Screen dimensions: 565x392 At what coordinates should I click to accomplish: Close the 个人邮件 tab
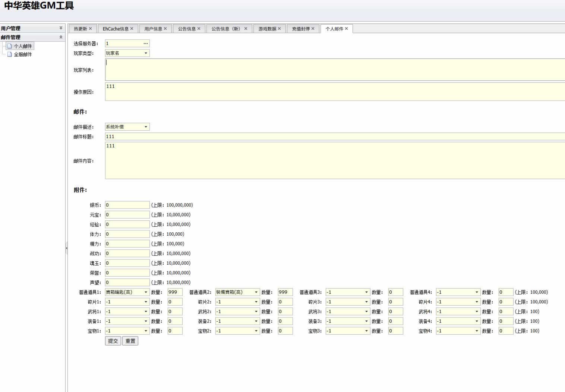346,29
